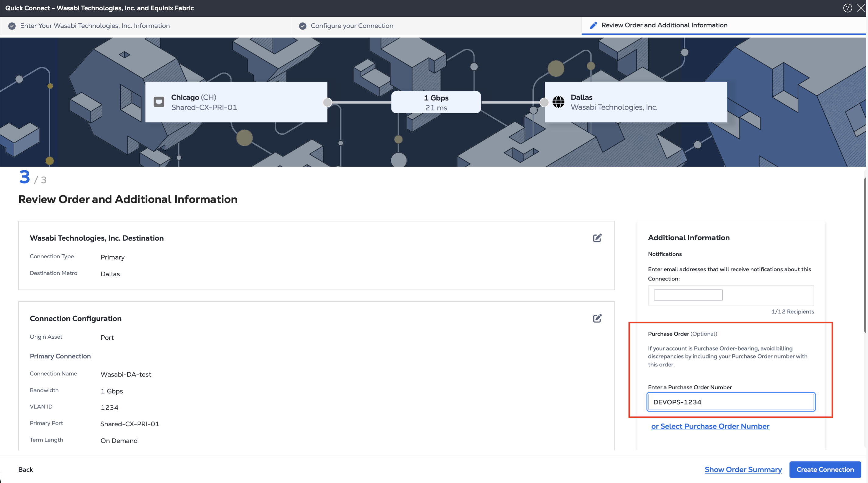
Task: Click the 'Notifications' label
Action: [x=665, y=254]
